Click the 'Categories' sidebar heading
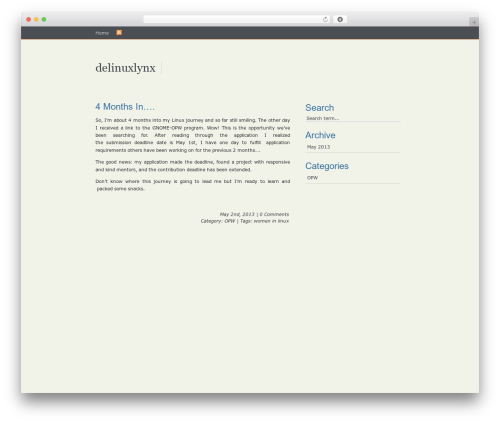 327,166
